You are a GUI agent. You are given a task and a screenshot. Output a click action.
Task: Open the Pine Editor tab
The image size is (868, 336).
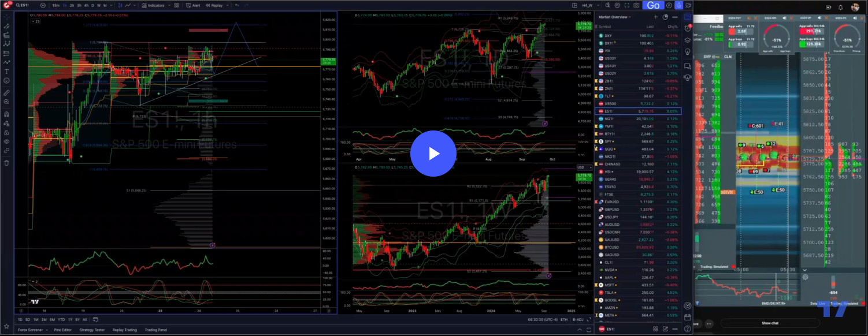point(63,330)
